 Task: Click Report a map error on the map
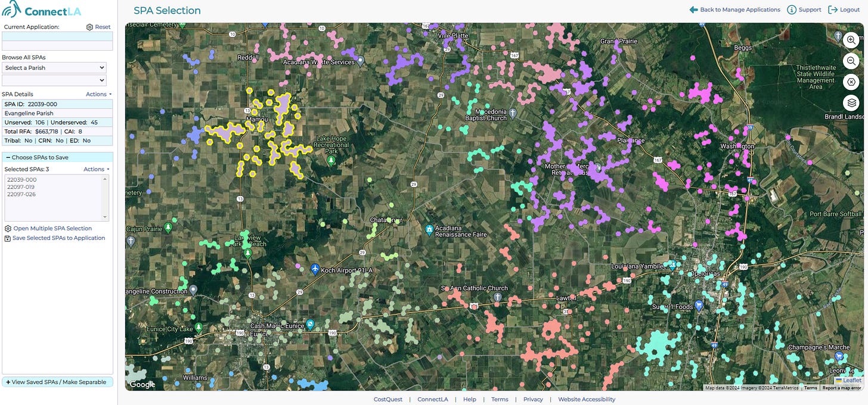point(842,388)
